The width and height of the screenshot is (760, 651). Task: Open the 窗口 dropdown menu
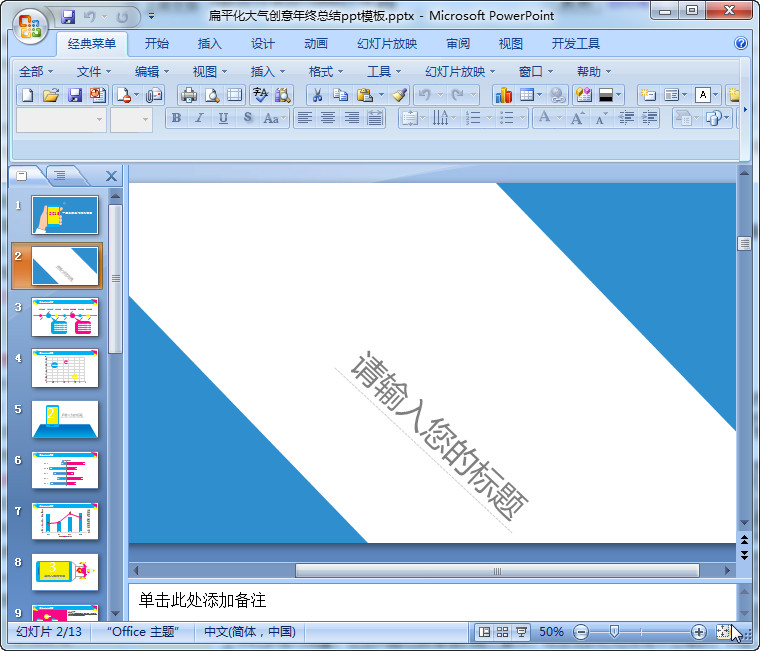536,72
